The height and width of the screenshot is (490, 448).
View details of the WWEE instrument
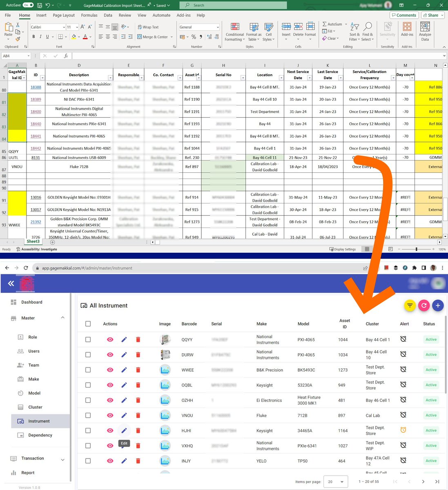tap(110, 370)
